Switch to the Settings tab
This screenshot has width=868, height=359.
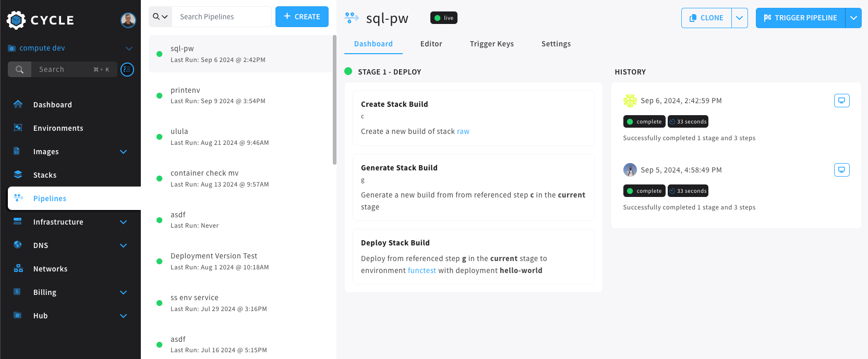click(556, 44)
